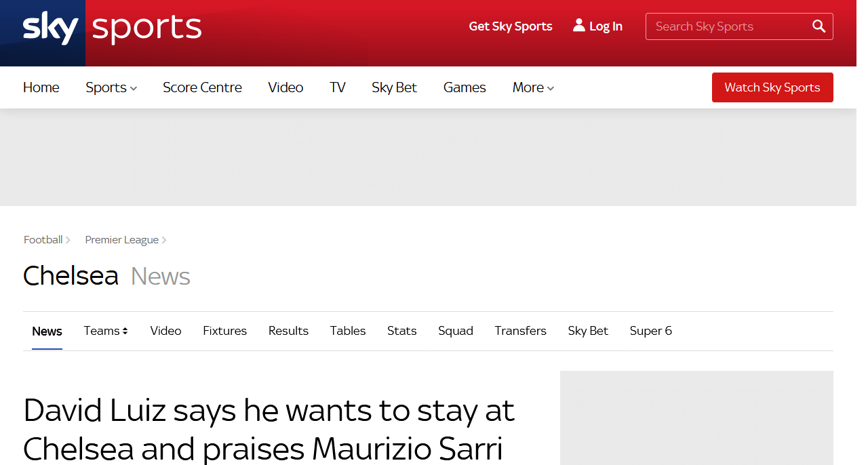
Task: Open Get Sky Sports link
Action: point(511,26)
